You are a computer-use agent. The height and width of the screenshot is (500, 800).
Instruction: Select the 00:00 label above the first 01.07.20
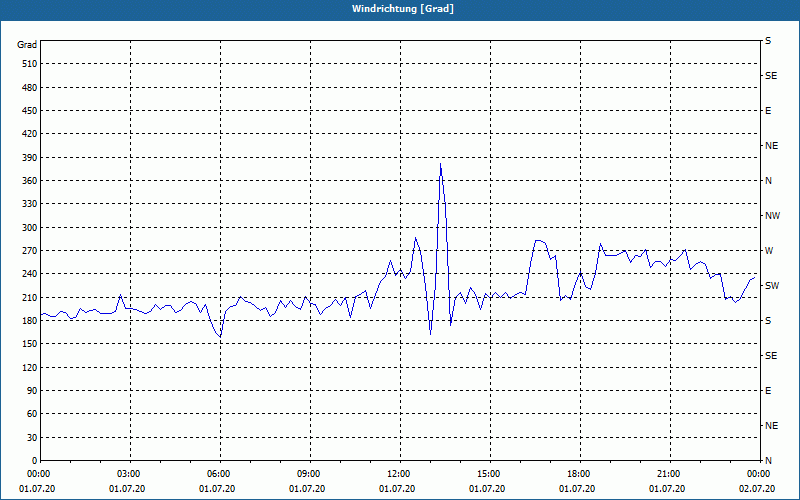pyautogui.click(x=40, y=474)
